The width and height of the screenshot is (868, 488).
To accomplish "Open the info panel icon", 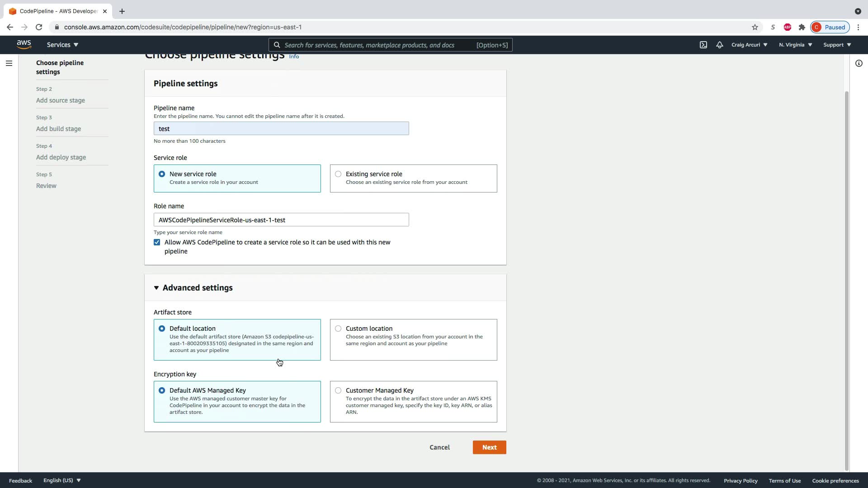I will 859,63.
